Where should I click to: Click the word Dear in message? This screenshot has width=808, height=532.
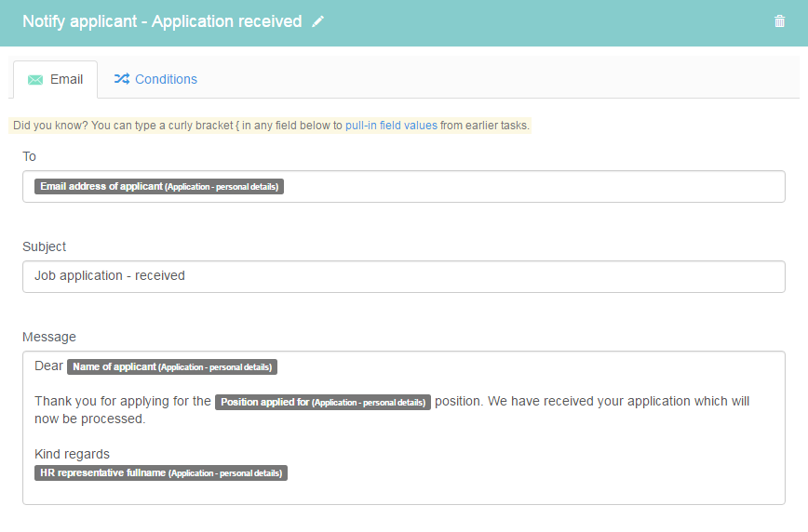coord(48,366)
